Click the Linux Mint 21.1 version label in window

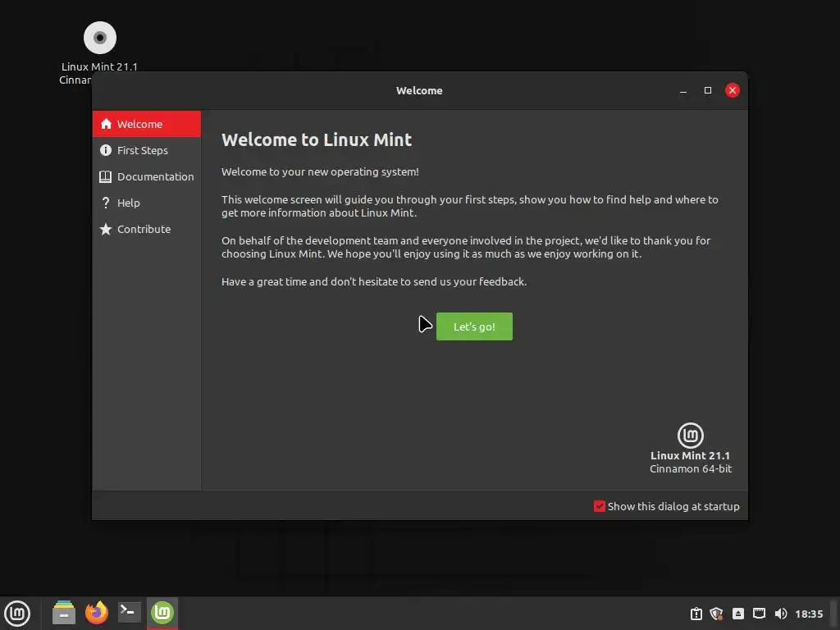tap(690, 455)
